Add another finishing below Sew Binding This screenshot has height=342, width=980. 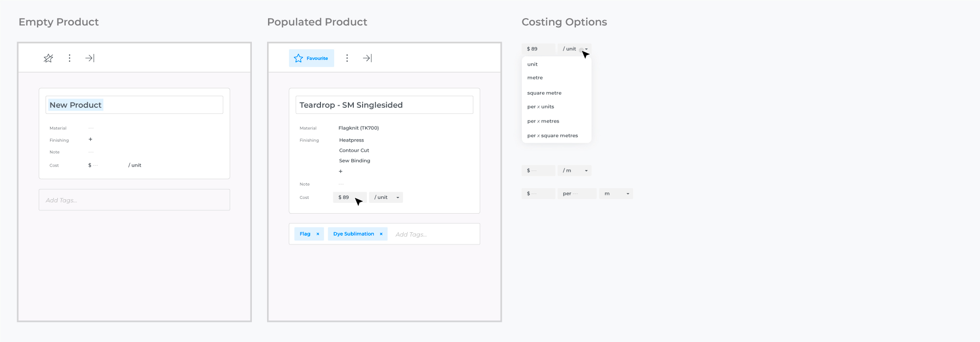click(341, 171)
